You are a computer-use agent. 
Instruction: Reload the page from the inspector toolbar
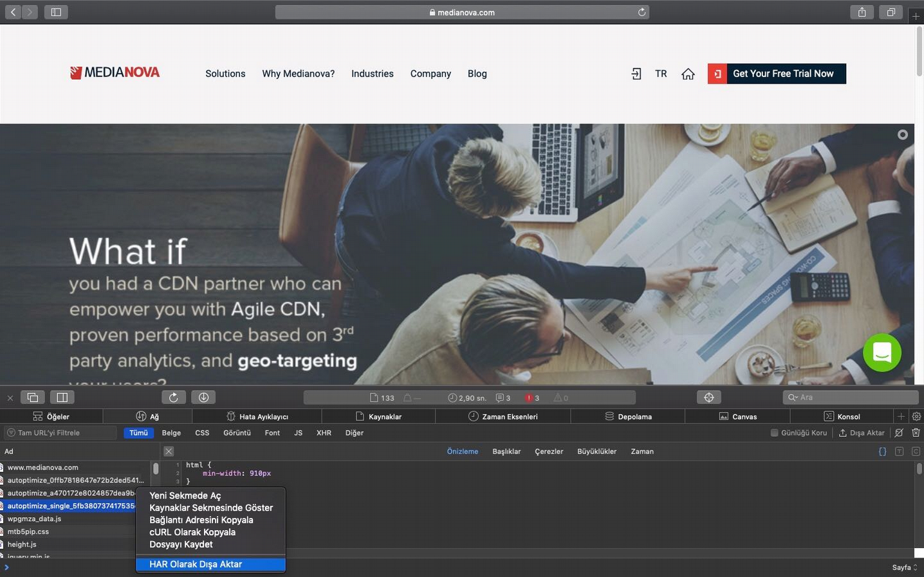coord(173,398)
